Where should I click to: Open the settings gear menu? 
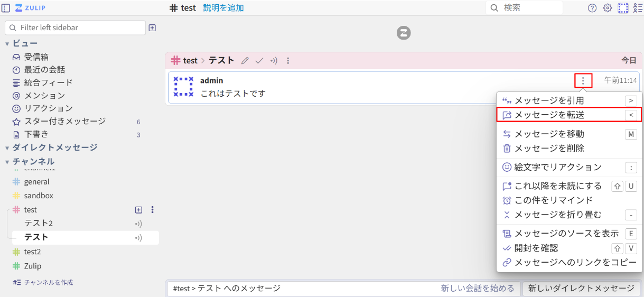click(608, 8)
